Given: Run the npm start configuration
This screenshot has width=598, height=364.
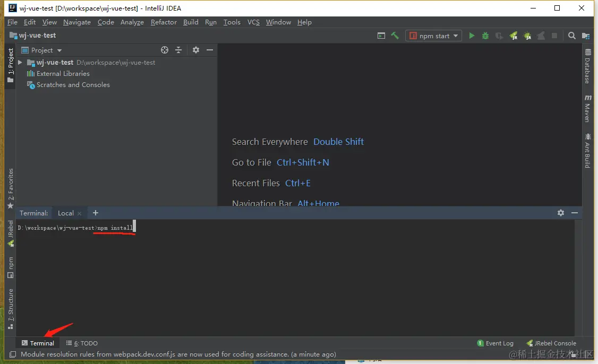Looking at the screenshot, I should pyautogui.click(x=472, y=36).
